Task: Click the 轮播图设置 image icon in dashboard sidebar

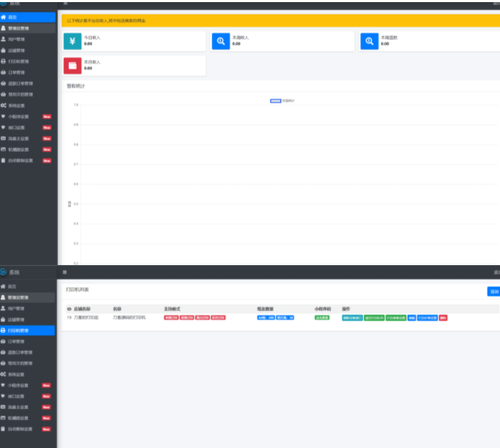Action: tap(3, 150)
